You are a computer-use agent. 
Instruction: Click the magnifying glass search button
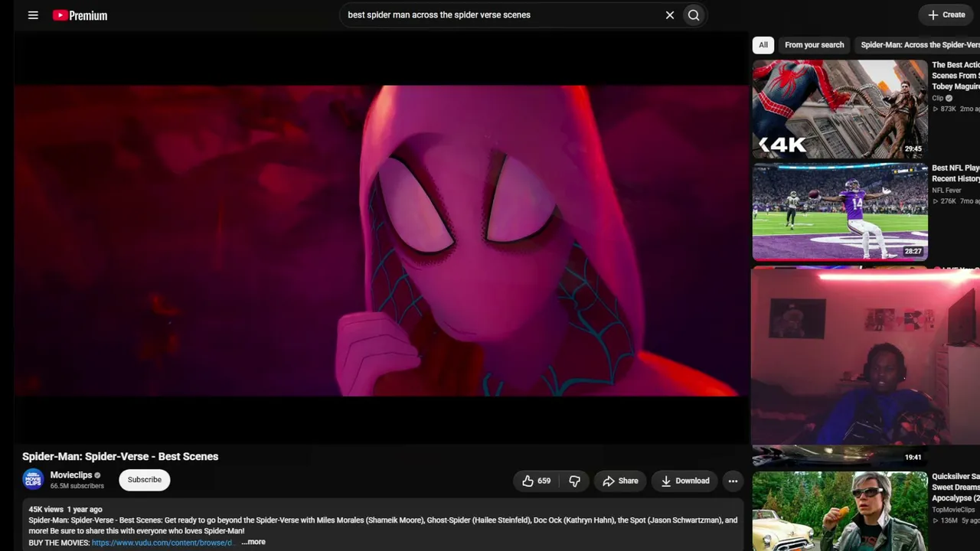[x=694, y=15]
